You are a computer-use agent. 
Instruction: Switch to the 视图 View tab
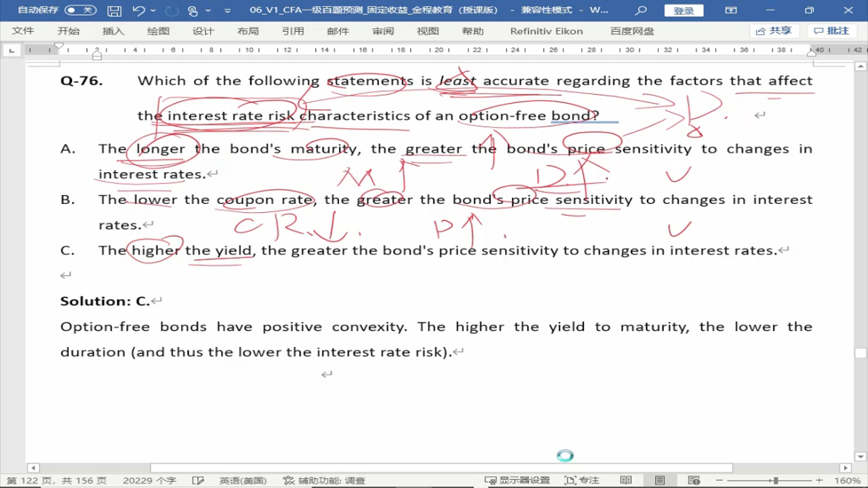click(428, 31)
